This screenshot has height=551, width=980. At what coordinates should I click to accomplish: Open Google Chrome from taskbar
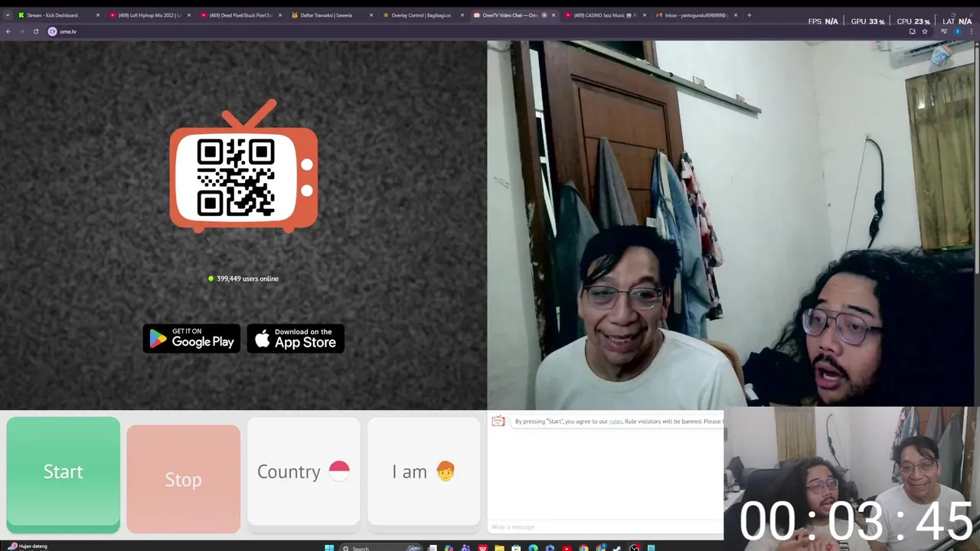pyautogui.click(x=583, y=548)
